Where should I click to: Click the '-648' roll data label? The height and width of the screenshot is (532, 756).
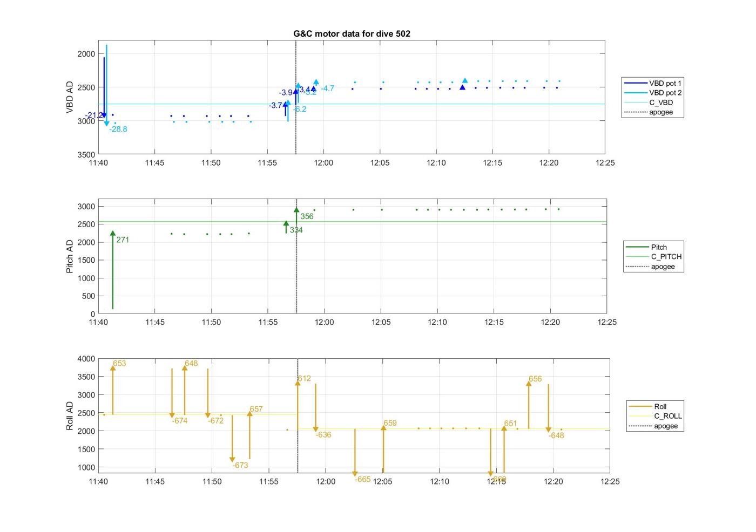pos(556,436)
